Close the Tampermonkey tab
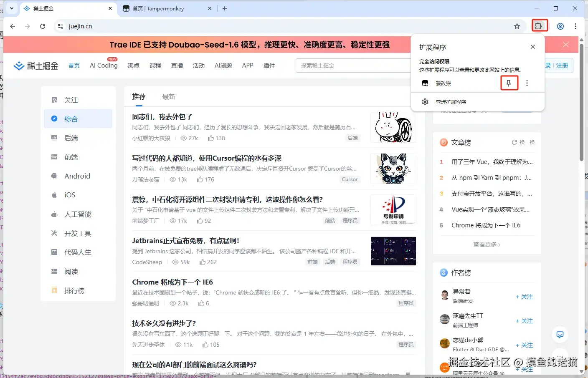588x378 pixels. pyautogui.click(x=210, y=8)
